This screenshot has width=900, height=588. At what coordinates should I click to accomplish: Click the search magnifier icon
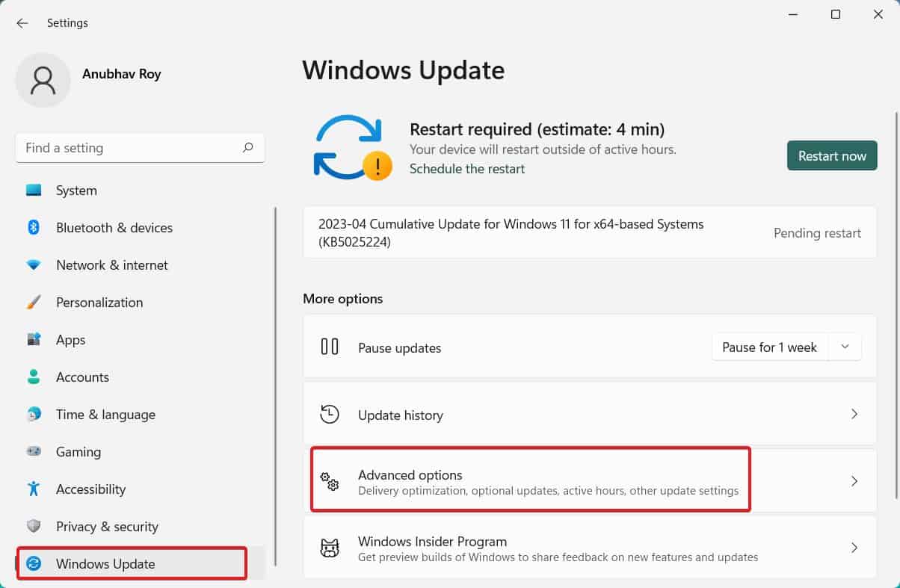pos(248,148)
